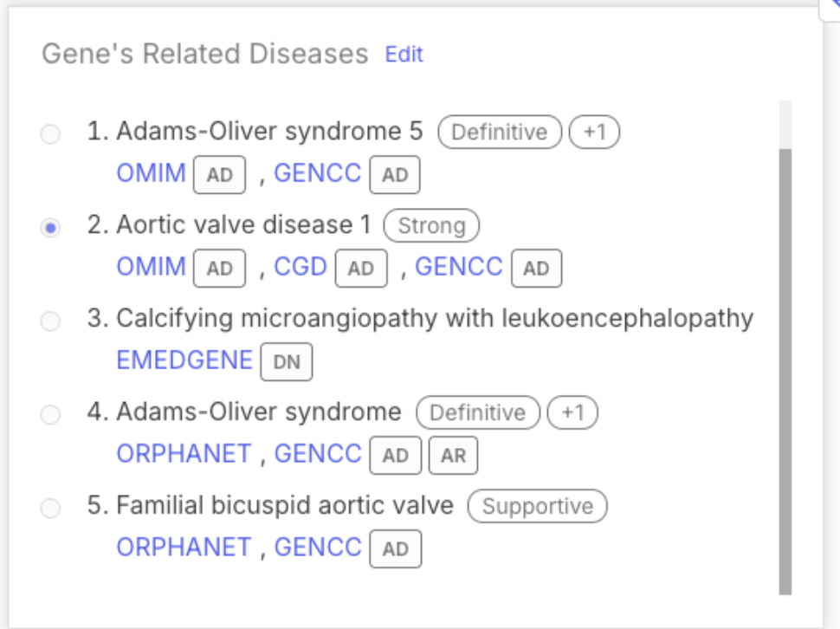This screenshot has width=840, height=629.
Task: Open GENCC link for Adams-Oliver syndrome 5
Action: pos(317,174)
